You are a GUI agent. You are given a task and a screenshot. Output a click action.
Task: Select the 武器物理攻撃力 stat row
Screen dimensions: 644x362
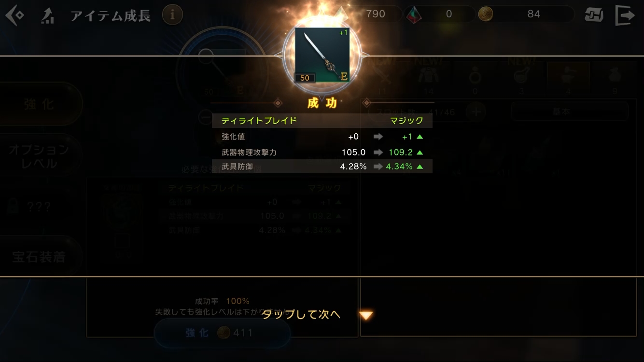[322, 152]
